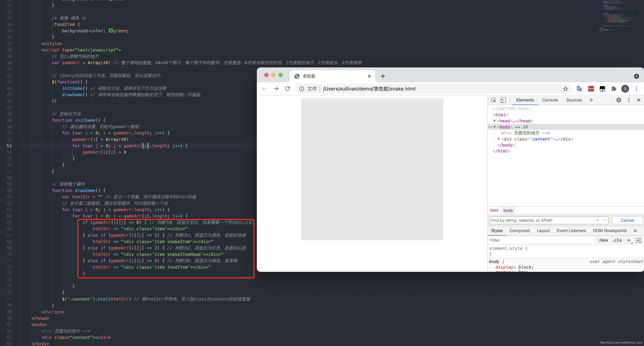644x346 pixels.
Task: Click the site info icon in address bar
Action: tap(302, 89)
